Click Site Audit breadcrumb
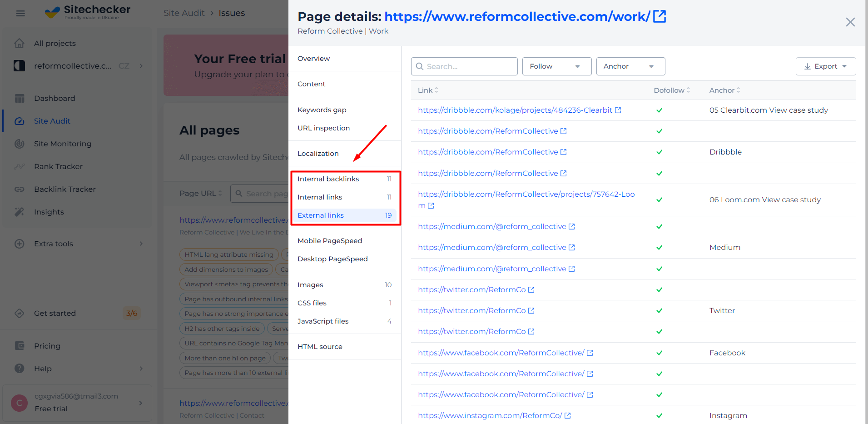The height and width of the screenshot is (424, 868). coord(184,13)
